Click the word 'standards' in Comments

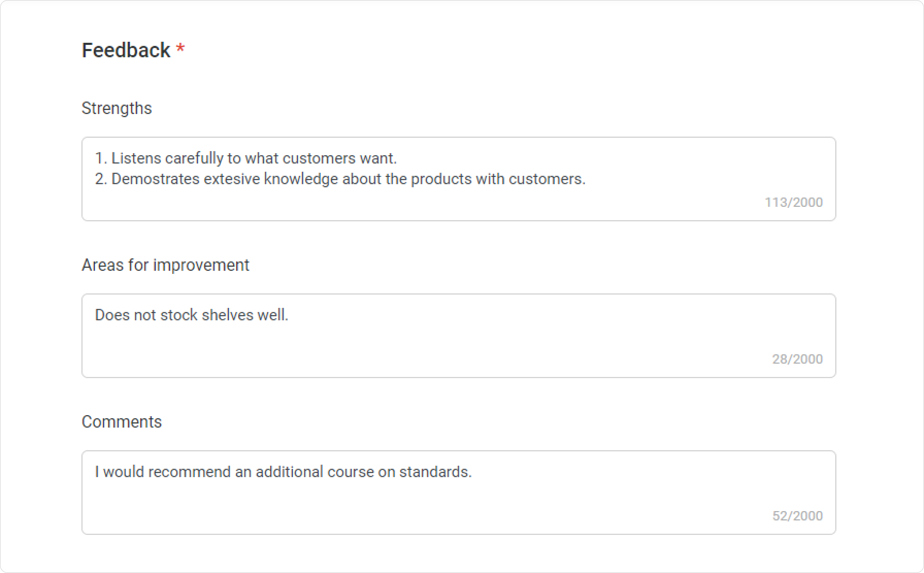pyautogui.click(x=433, y=472)
